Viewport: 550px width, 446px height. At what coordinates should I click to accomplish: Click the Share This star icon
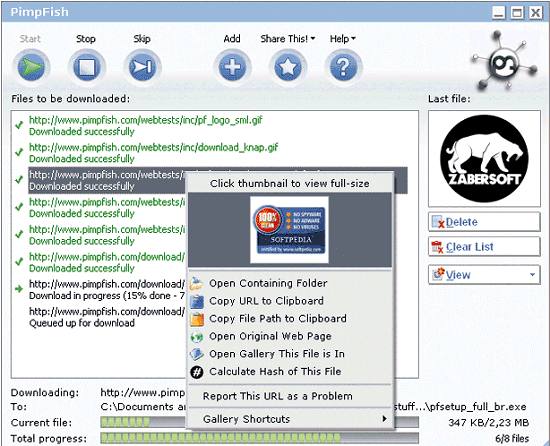[x=288, y=66]
